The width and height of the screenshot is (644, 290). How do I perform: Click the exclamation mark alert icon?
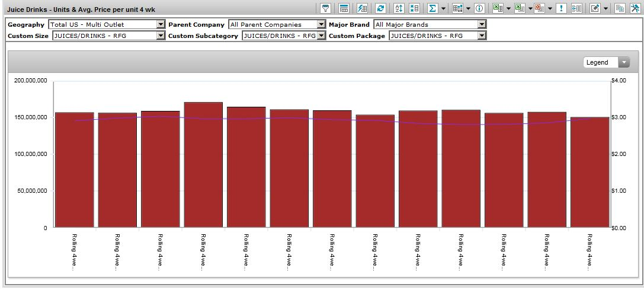coord(560,8)
